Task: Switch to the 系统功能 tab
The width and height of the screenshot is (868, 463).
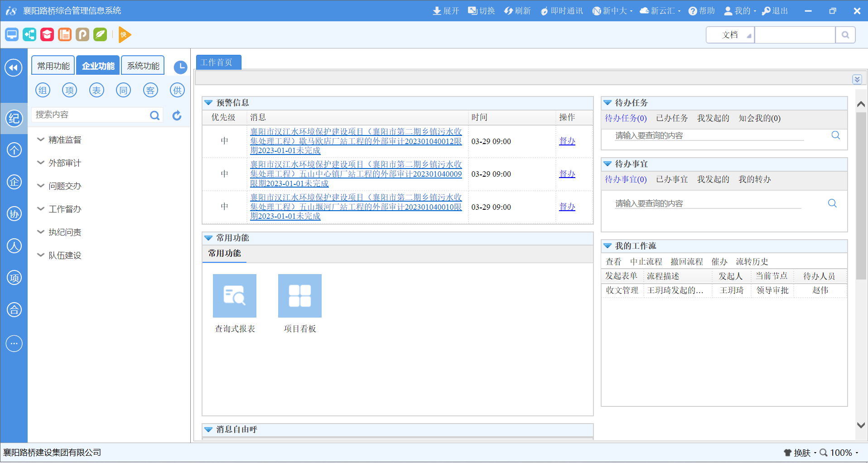Action: pyautogui.click(x=142, y=65)
